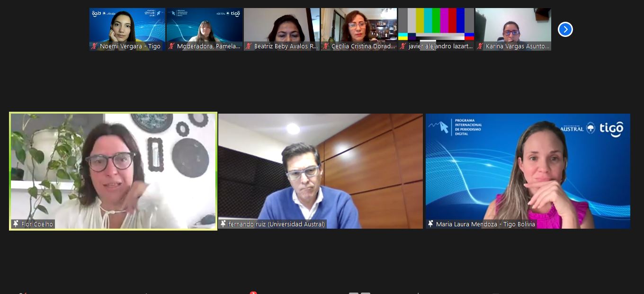Screen dimensions: 644x294
Task: Click the pin icon beside Flor Coelho
Action: click(x=16, y=224)
